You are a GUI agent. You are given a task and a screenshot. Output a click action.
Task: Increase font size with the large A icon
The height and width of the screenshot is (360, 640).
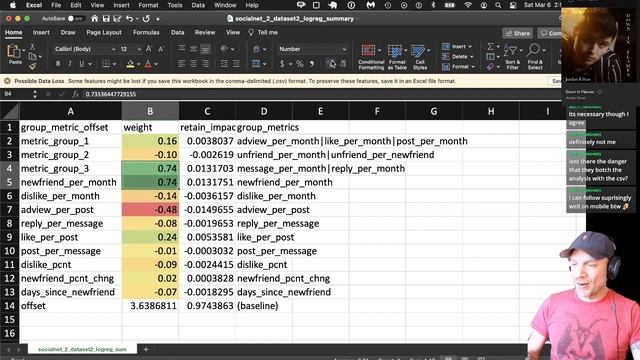pos(149,49)
